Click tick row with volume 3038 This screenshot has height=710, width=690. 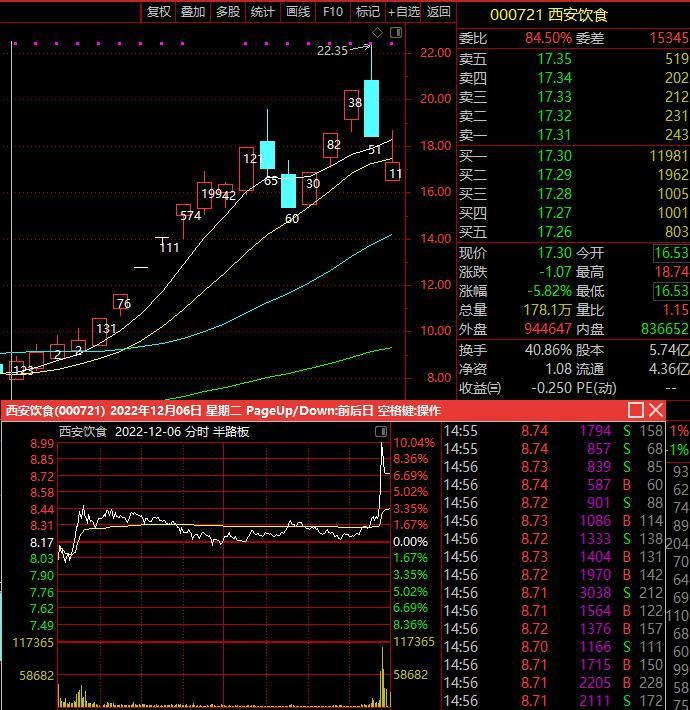(553, 593)
